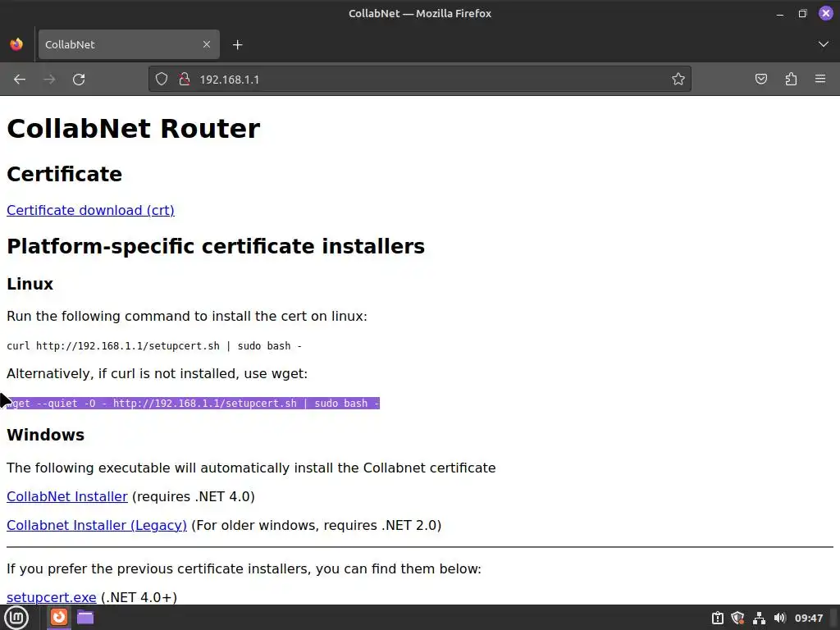The width and height of the screenshot is (840, 630).
Task: Open the Linux Mint start menu
Action: point(16,618)
